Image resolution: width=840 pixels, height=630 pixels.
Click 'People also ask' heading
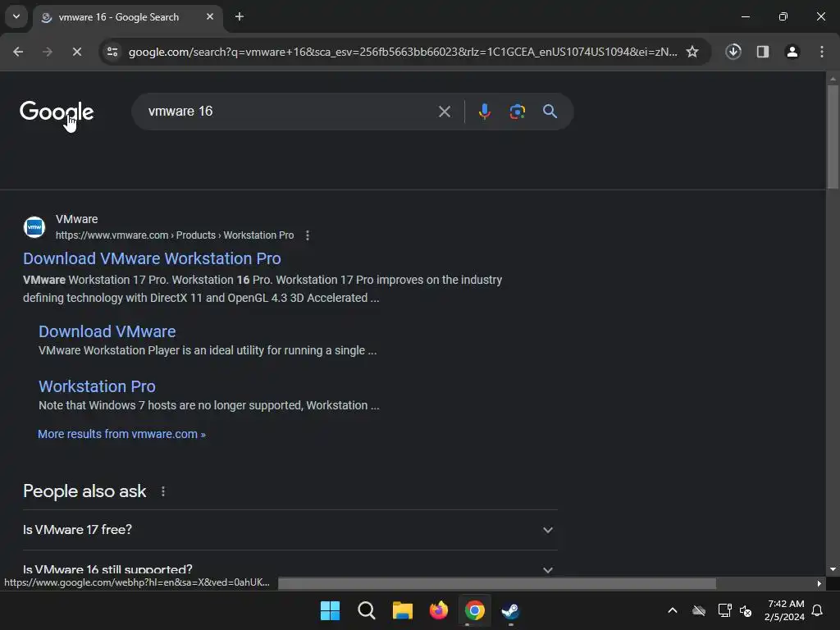[x=84, y=491]
